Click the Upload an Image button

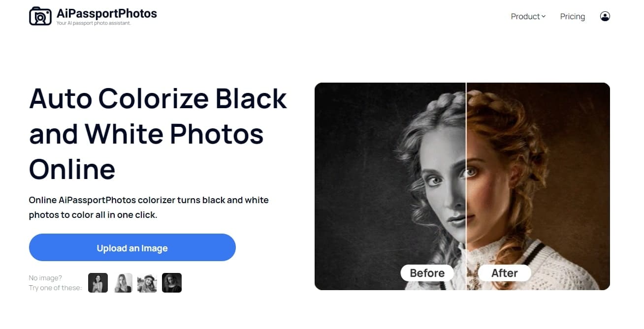[x=132, y=247]
